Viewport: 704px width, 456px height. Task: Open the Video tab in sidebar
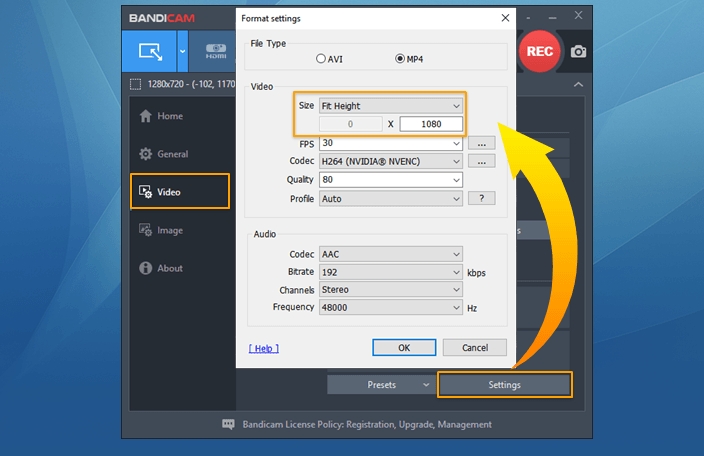180,192
